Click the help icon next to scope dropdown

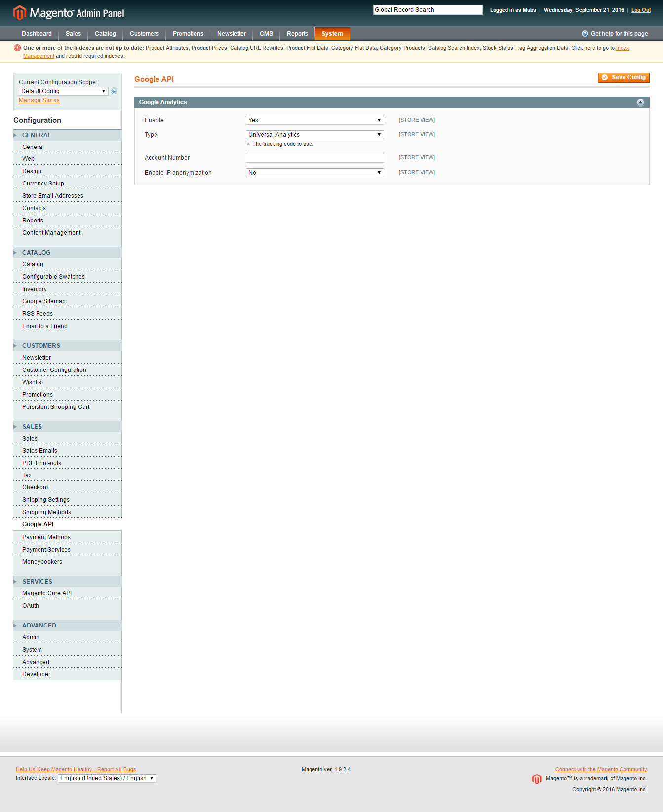[x=114, y=91]
